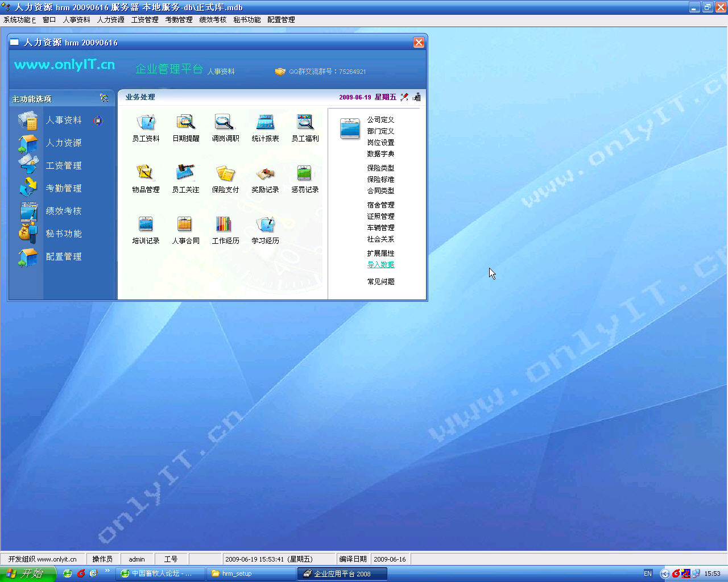
Task: Open the 统计报表 statistics report icon
Action: click(265, 122)
